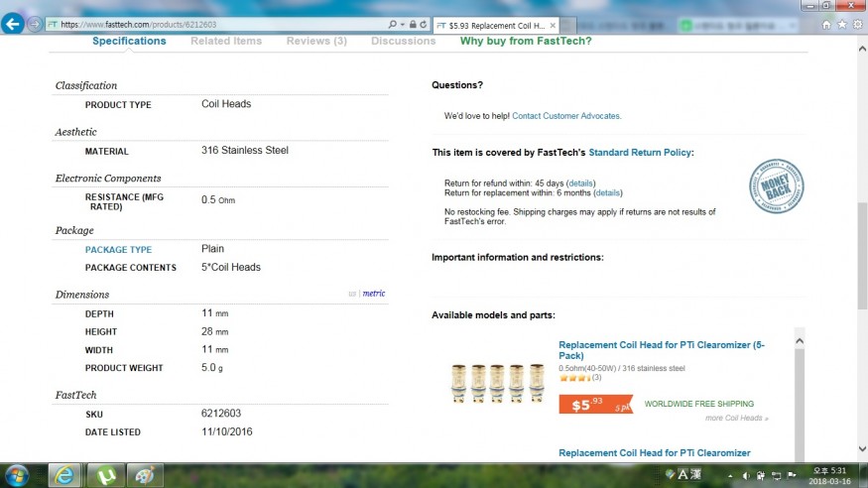This screenshot has width=868, height=488.
Task: Click the language bar A input icon
Action: coord(682,475)
